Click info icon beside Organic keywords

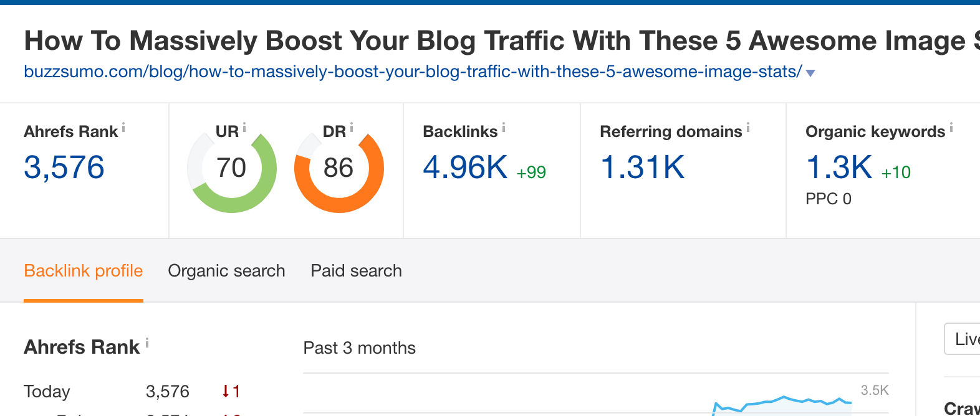coord(951,128)
